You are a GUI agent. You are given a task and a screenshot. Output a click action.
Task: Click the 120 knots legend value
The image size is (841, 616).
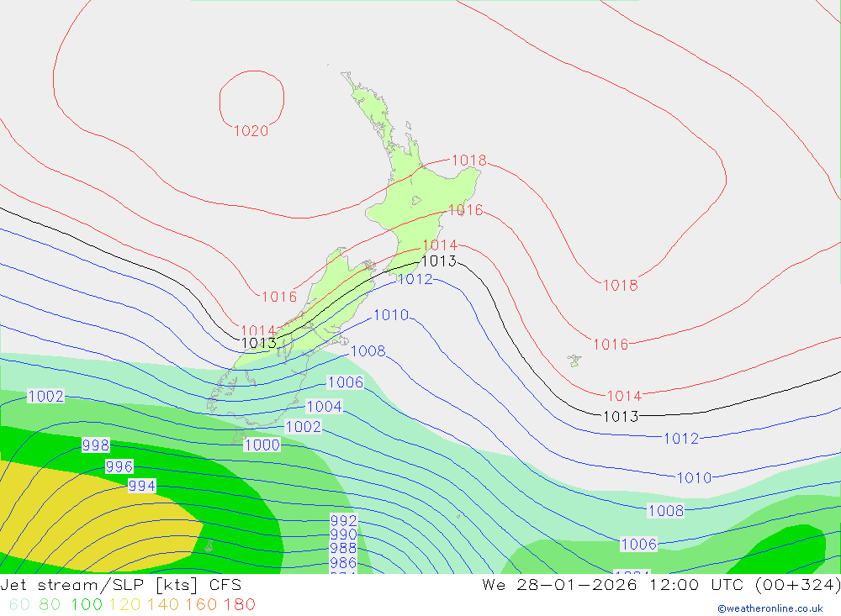125,604
